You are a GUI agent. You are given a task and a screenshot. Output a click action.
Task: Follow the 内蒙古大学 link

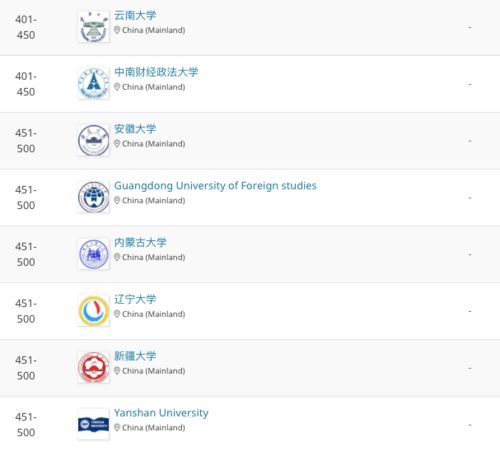pos(140,242)
